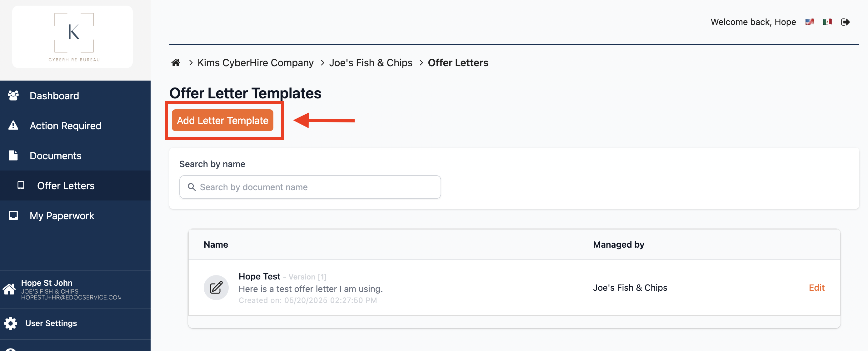This screenshot has width=868, height=351.
Task: Click the Documents file icon
Action: [13, 155]
